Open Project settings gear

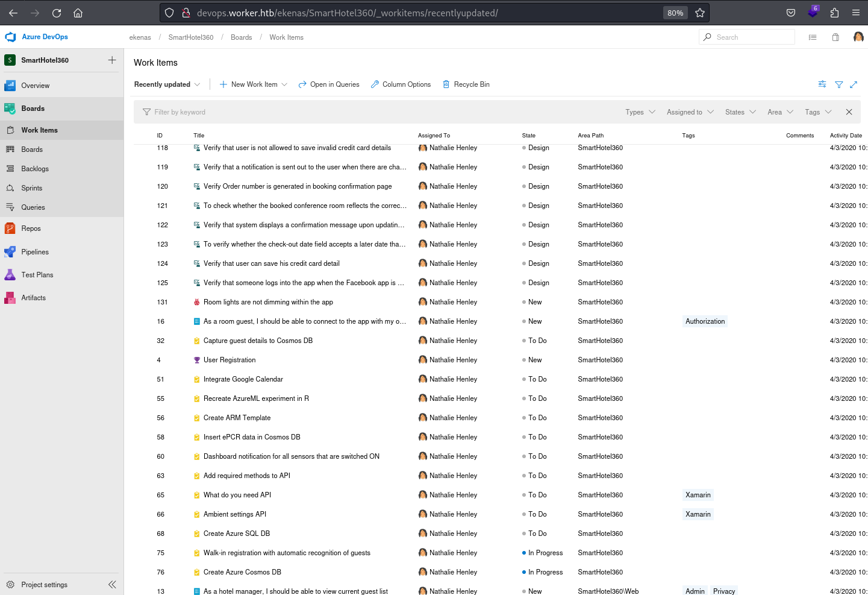(x=10, y=585)
